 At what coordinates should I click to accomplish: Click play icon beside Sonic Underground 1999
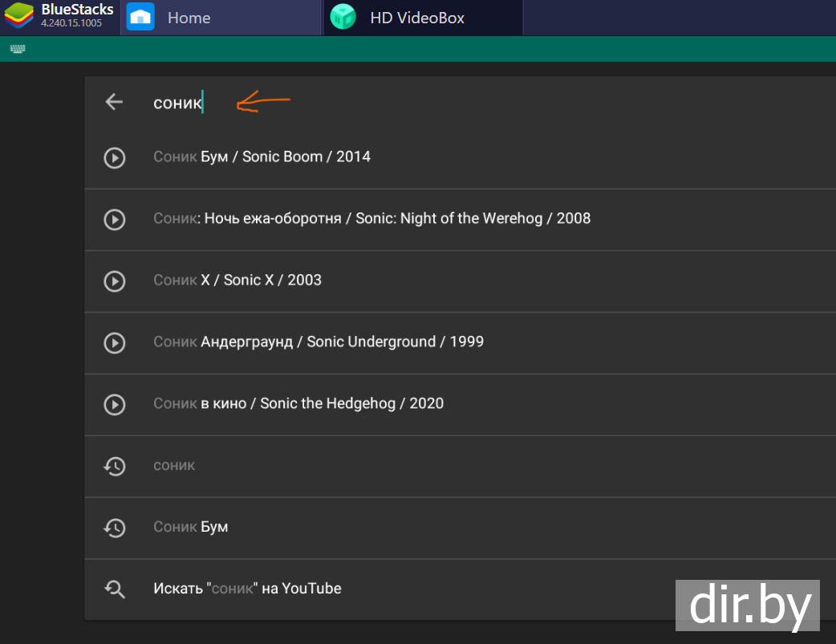[x=115, y=342]
